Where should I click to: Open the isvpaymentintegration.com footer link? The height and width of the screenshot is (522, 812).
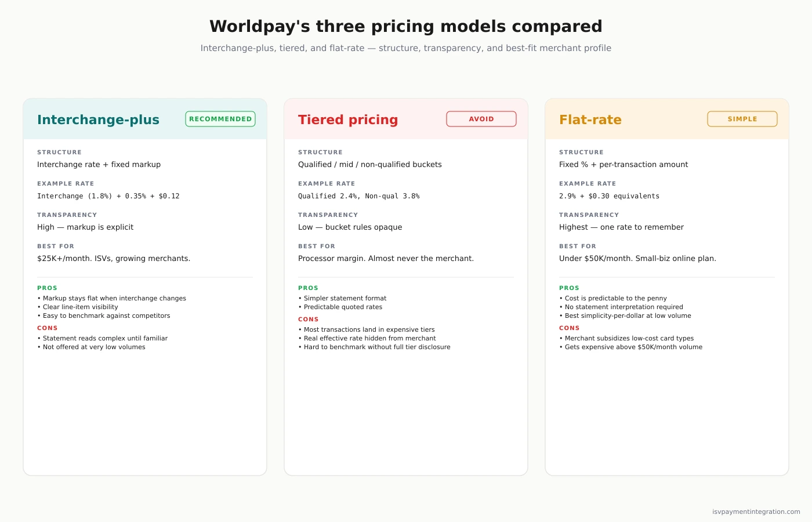(756, 512)
